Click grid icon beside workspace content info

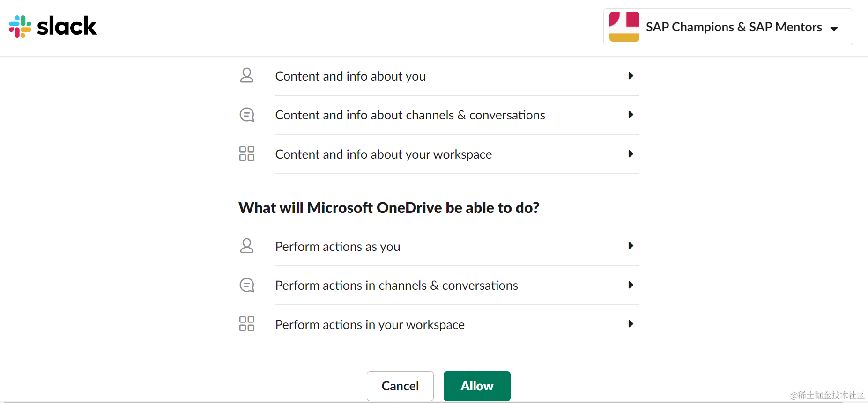coord(247,154)
